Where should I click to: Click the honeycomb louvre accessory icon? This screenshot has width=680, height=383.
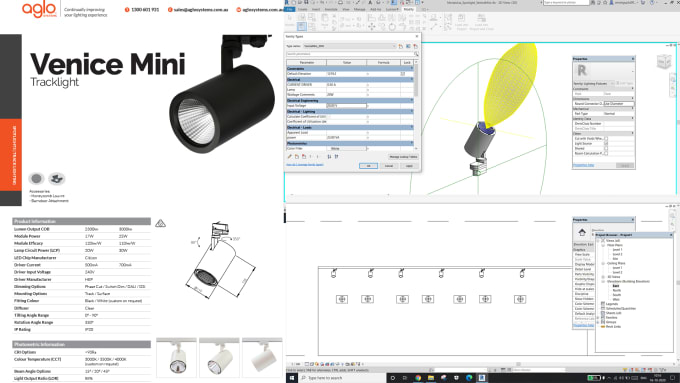tap(36, 178)
